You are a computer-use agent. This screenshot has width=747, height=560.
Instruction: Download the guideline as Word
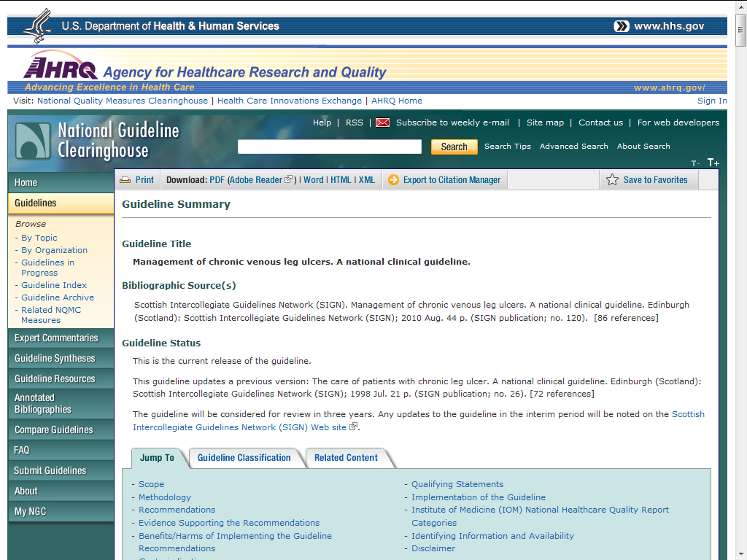coord(314,180)
